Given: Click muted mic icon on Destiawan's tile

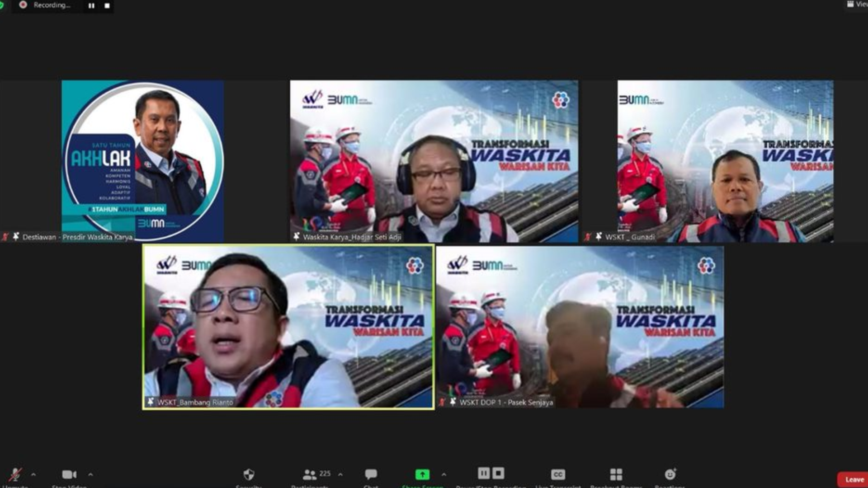Looking at the screenshot, I should pyautogui.click(x=5, y=237).
